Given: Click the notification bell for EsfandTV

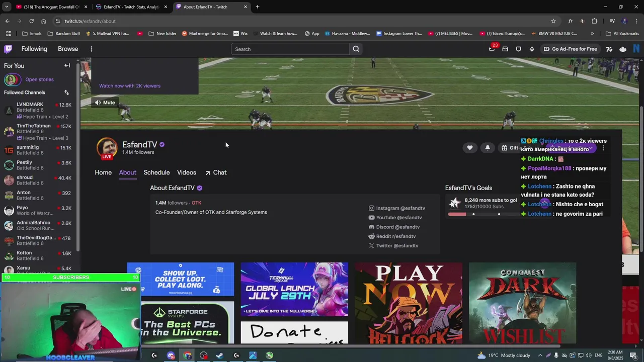Looking at the screenshot, I should [x=488, y=147].
